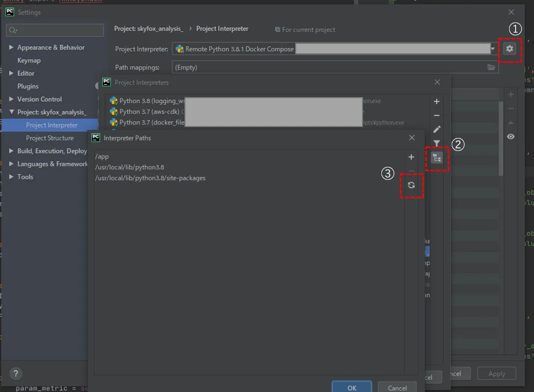This screenshot has width=534, height=392.
Task: Open the Project Interpreter dropdown
Action: (x=493, y=49)
